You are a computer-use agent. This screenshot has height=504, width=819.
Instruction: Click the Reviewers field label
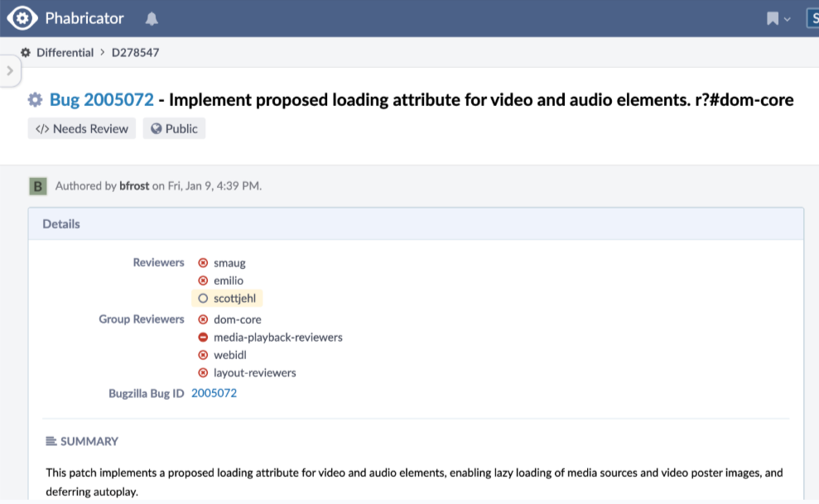pyautogui.click(x=158, y=262)
